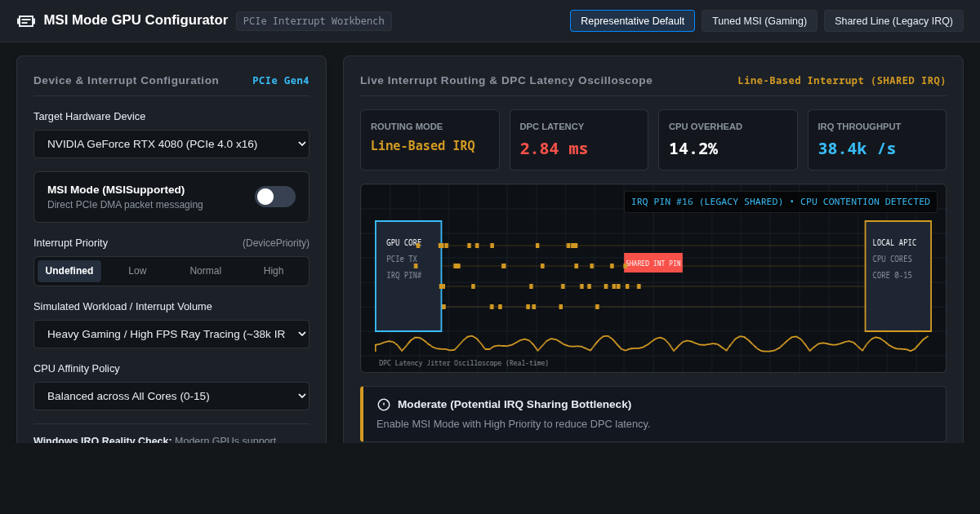Click the Line-Based Interrupt (SHARED IRQ) status
This screenshot has height=514, width=980.
tap(842, 81)
